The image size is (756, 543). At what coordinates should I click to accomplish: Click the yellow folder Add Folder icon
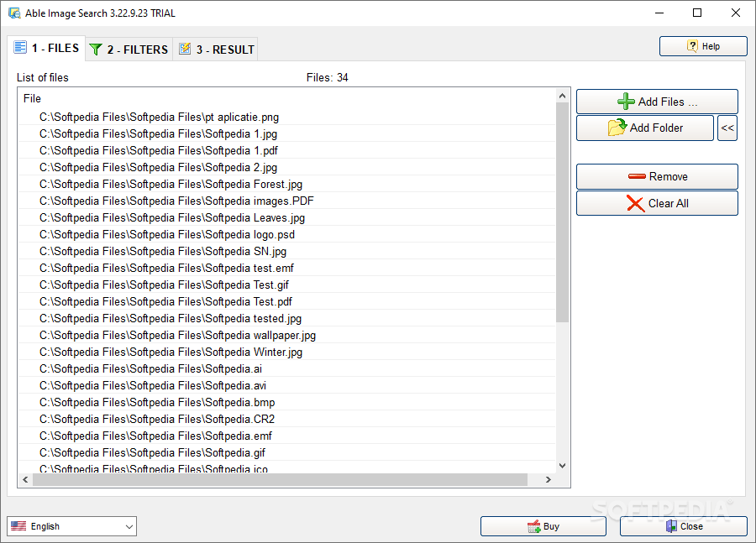[617, 128]
